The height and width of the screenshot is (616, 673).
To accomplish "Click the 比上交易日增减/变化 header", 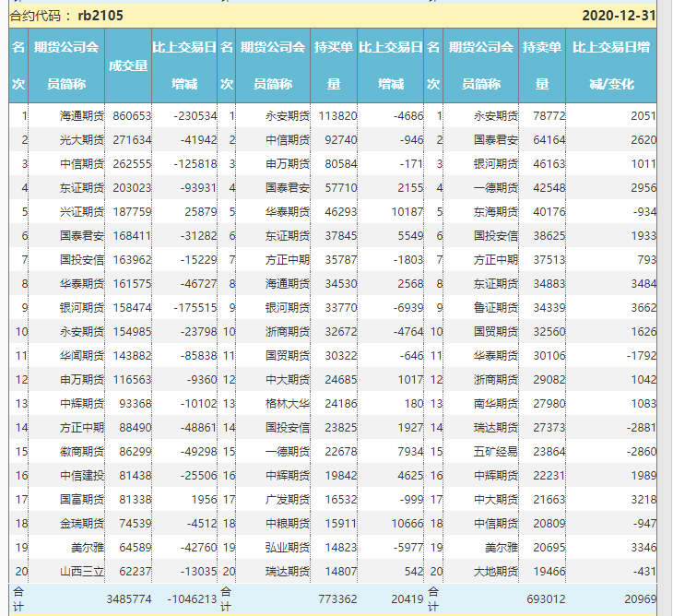I will (x=611, y=65).
